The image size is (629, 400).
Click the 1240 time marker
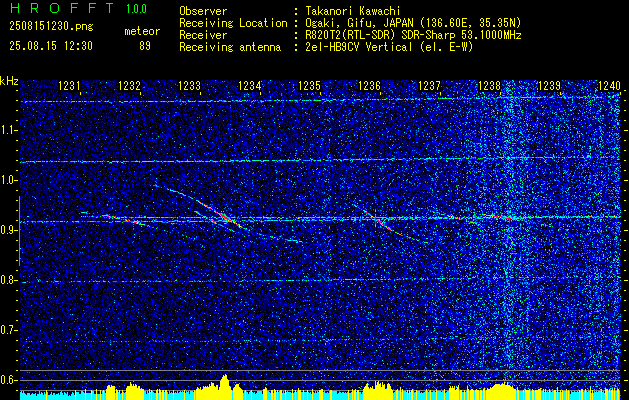click(609, 85)
